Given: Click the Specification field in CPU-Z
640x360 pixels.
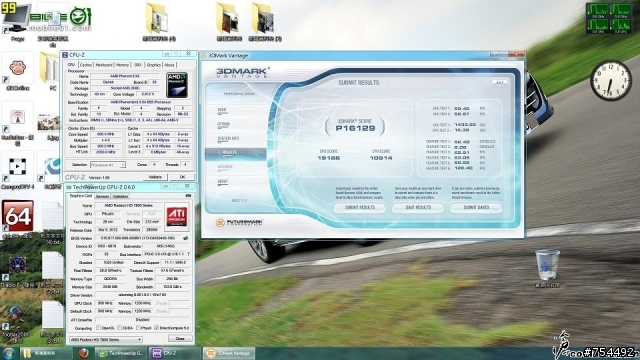Looking at the screenshot, I should click(x=141, y=102).
